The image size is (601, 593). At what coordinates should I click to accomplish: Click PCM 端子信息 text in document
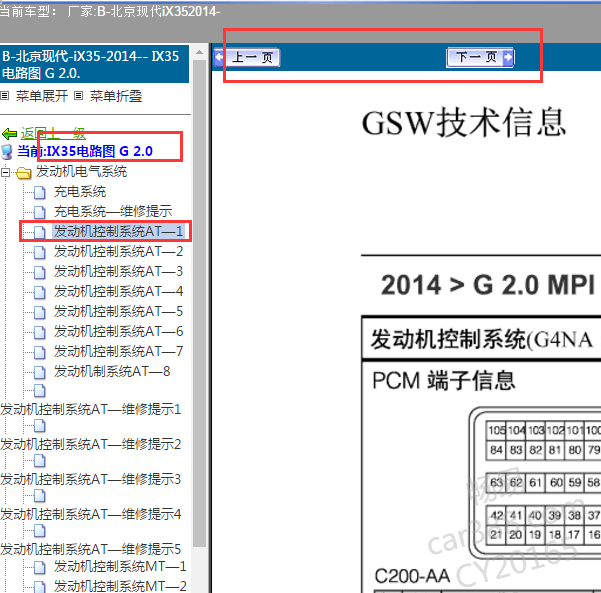click(444, 380)
